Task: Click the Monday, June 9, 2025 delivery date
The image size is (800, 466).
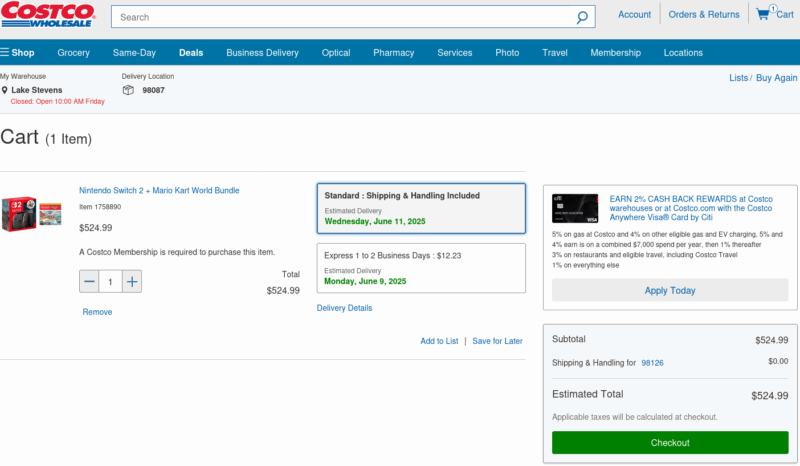Action: 365,281
